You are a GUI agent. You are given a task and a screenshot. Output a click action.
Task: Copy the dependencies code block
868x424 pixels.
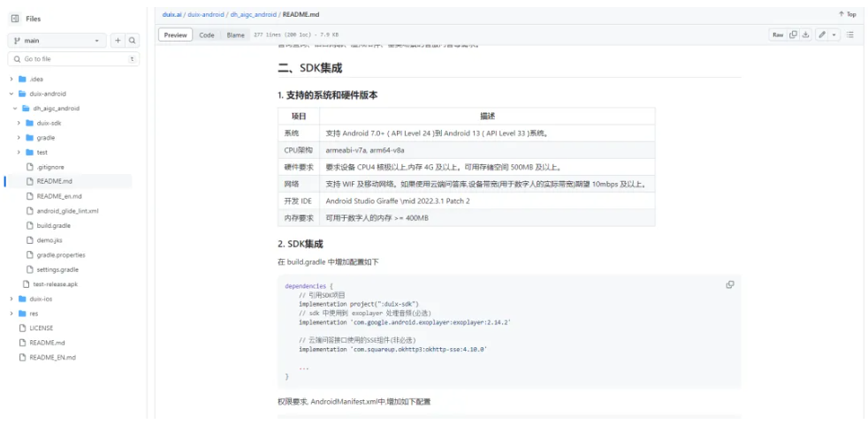tap(729, 284)
